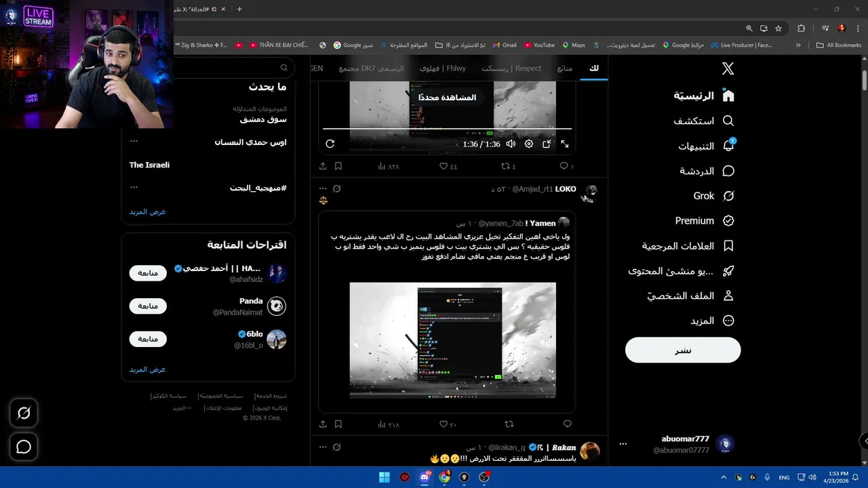Open Chrome extensions puzzle icon
The height and width of the screenshot is (488, 868).
802,28
